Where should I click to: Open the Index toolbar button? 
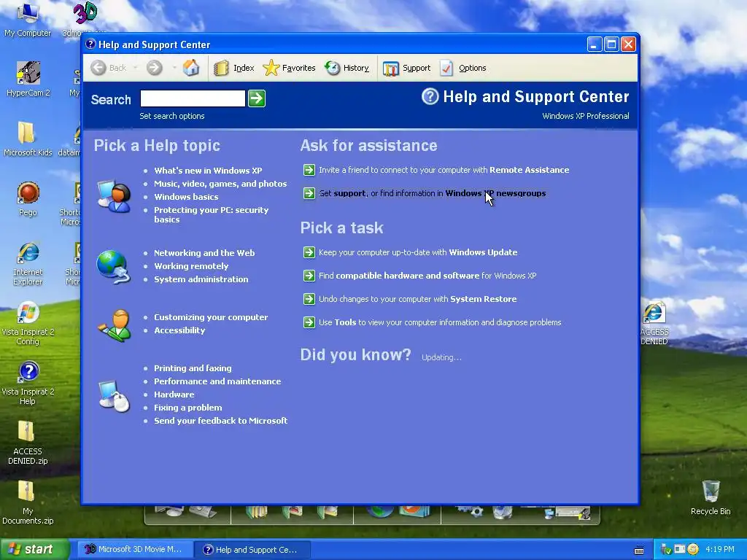(x=234, y=68)
